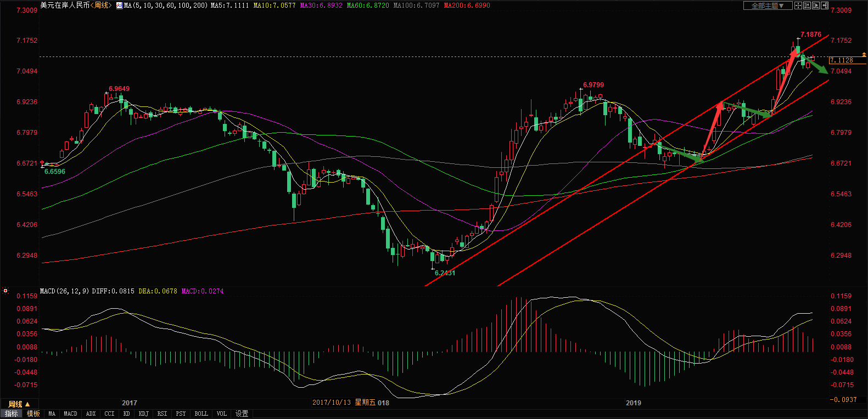This screenshot has width=868, height=419.
Task: Click the orange up-arrow price marker
Action: coord(864,54)
